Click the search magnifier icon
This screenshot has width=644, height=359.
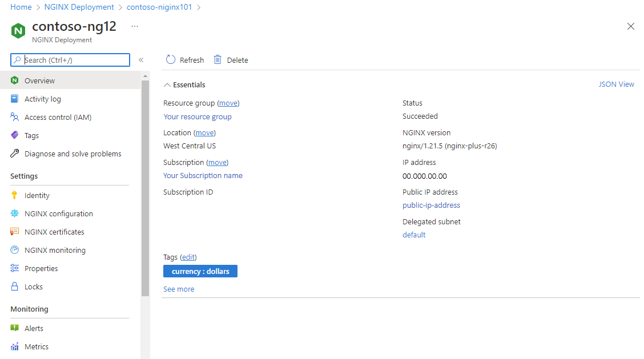point(17,60)
